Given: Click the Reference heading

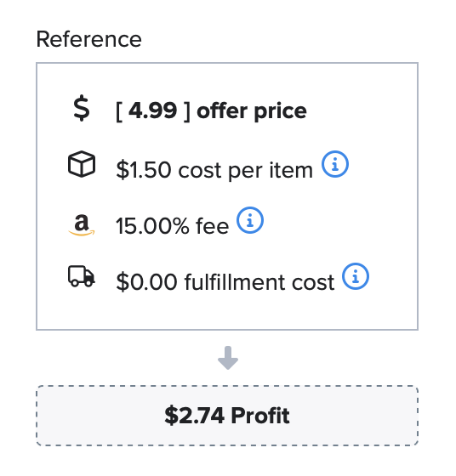Looking at the screenshot, I should [89, 39].
